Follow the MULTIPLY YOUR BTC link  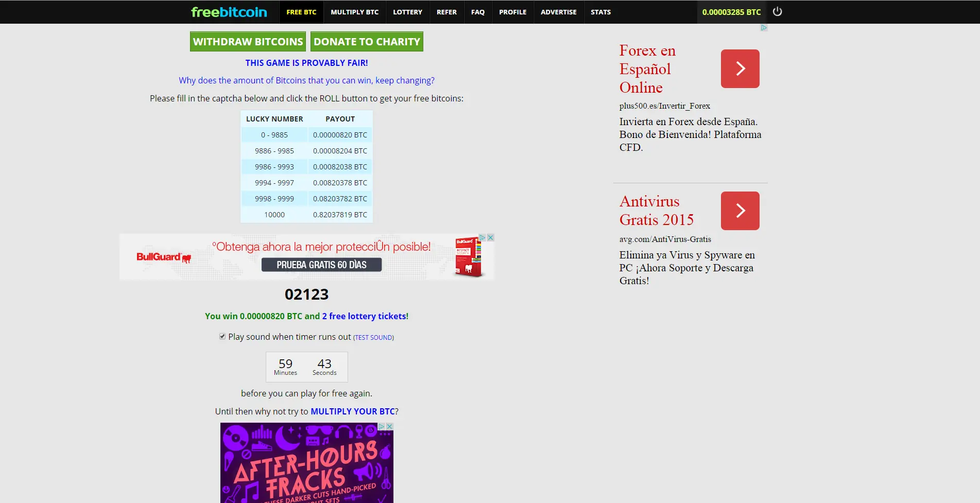point(353,411)
